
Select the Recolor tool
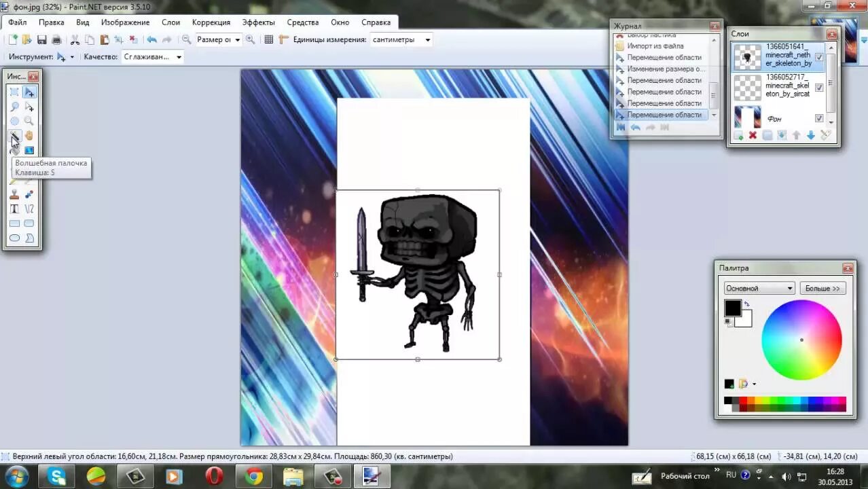(x=29, y=195)
